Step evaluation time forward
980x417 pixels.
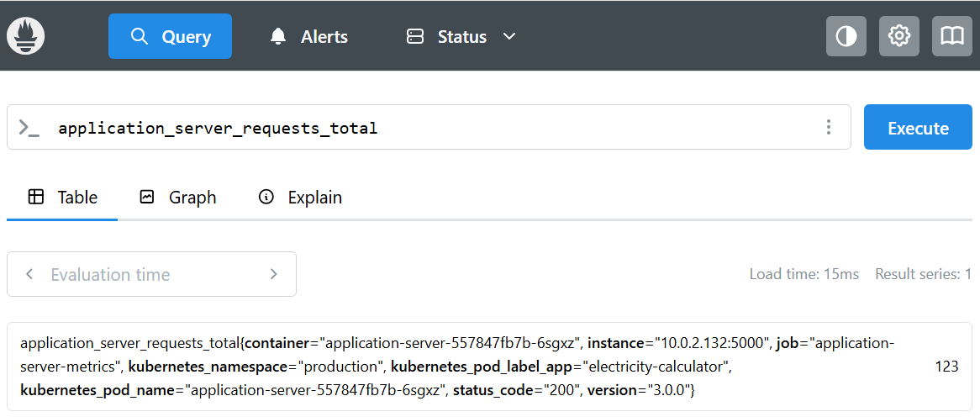[273, 274]
